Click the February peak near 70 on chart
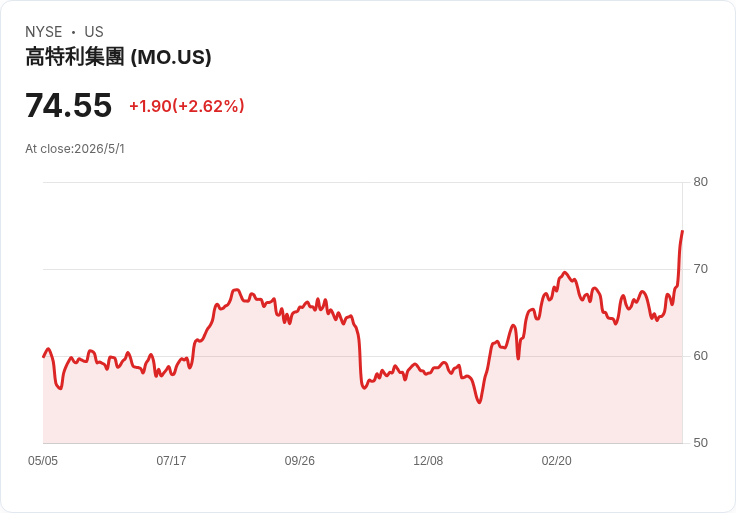This screenshot has height=513, width=736. click(x=565, y=273)
